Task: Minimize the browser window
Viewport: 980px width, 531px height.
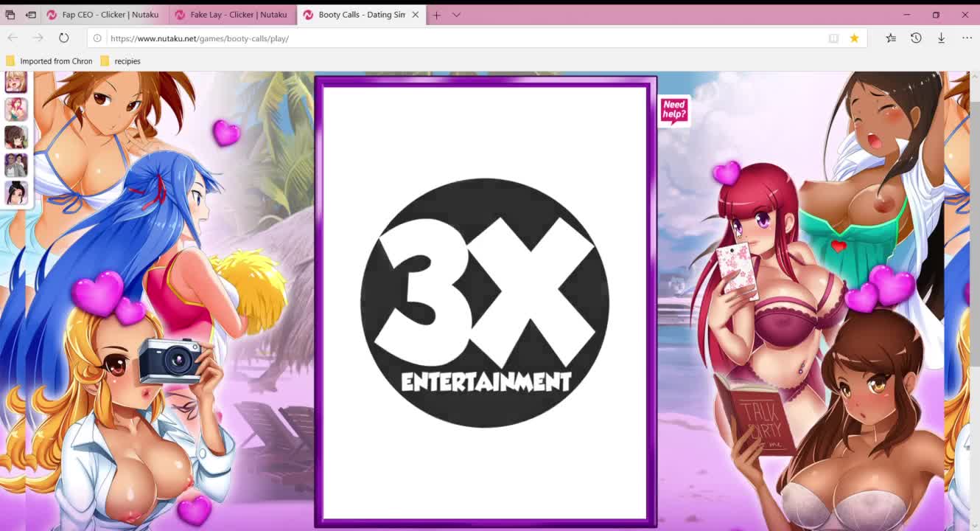Action: pos(907,15)
